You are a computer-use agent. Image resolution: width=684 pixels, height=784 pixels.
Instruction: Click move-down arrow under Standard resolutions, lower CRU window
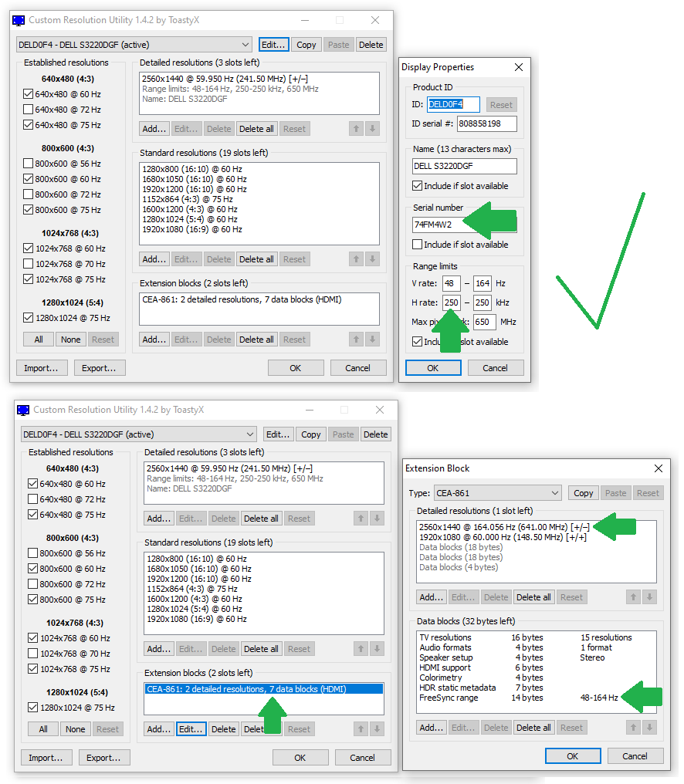[x=377, y=649]
